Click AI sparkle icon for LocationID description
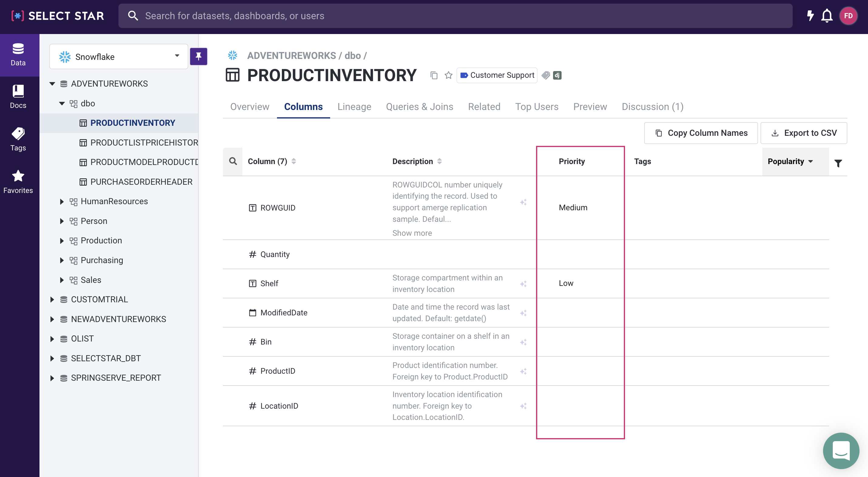This screenshot has height=477, width=868. (523, 406)
